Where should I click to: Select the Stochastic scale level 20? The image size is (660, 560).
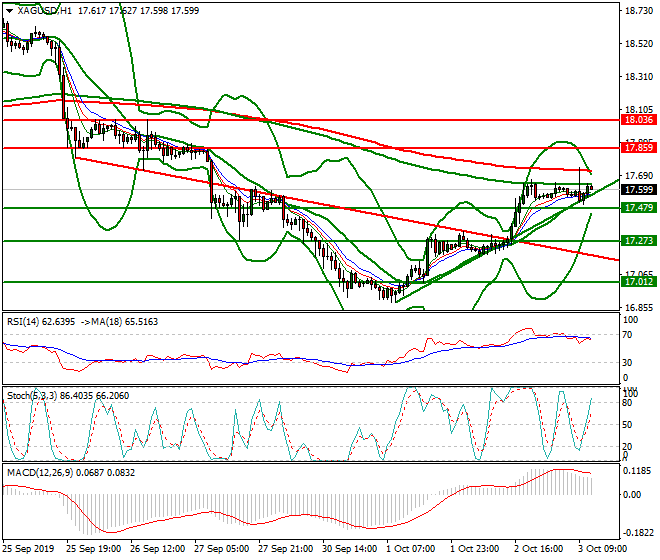pyautogui.click(x=627, y=447)
